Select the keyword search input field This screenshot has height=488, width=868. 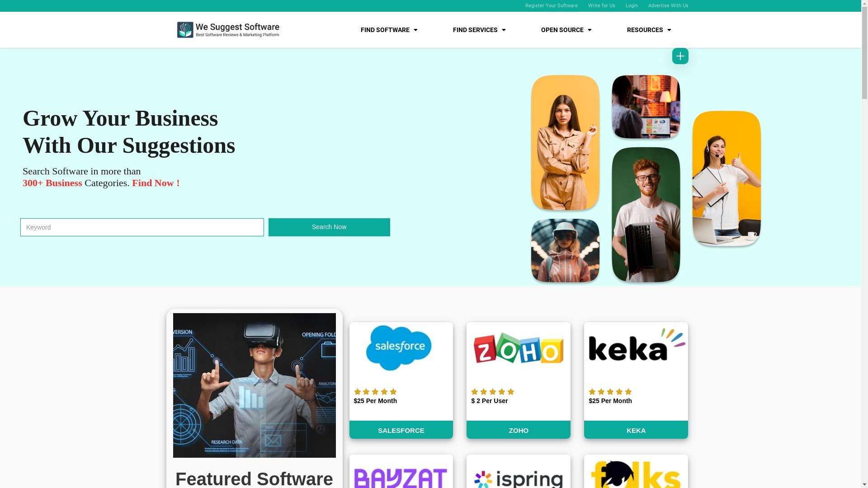142,227
